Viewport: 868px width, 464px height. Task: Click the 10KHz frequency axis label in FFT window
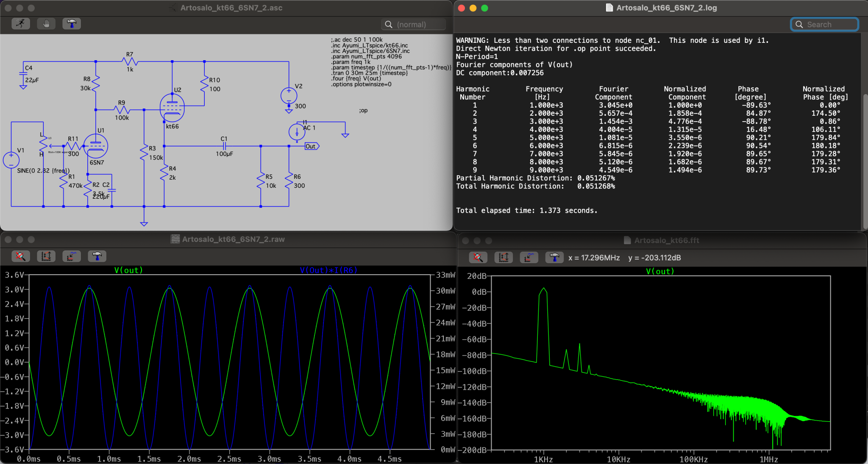pyautogui.click(x=618, y=459)
